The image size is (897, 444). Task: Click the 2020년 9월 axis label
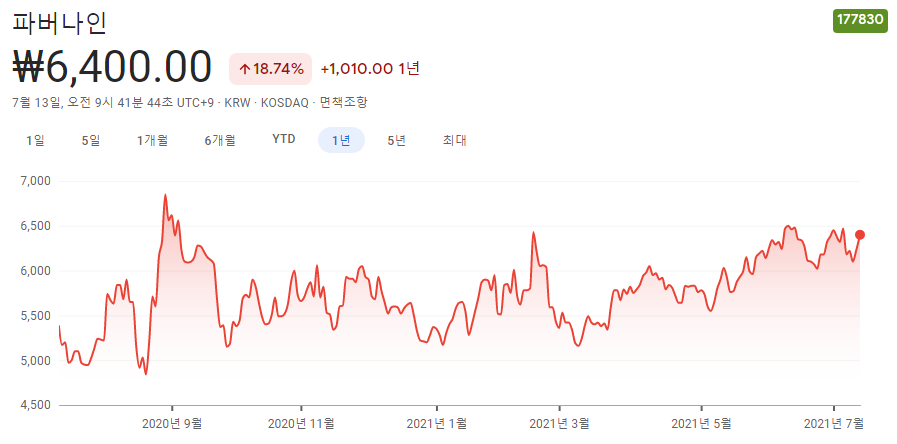[x=172, y=424]
